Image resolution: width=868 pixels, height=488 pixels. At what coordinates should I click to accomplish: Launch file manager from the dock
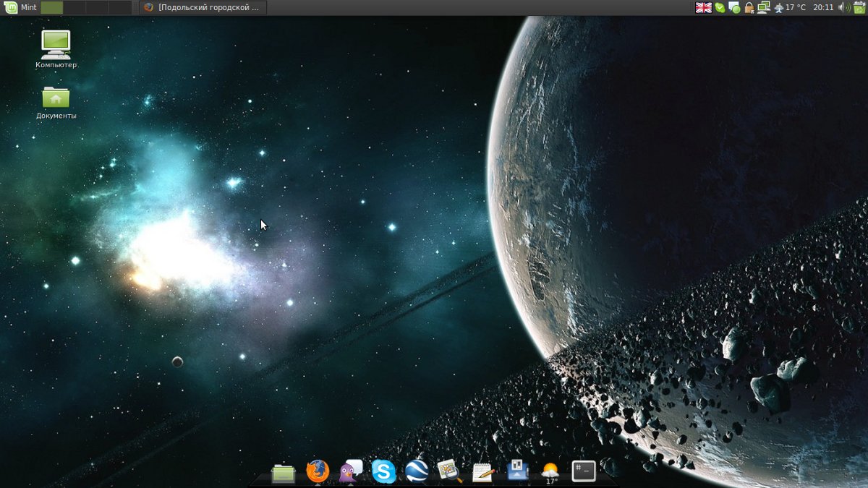coord(283,473)
